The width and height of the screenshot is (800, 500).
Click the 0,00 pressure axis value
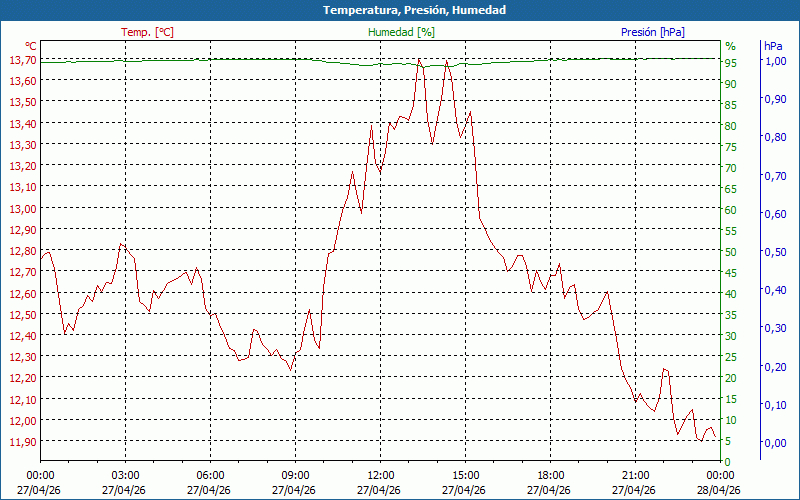pyautogui.click(x=774, y=443)
